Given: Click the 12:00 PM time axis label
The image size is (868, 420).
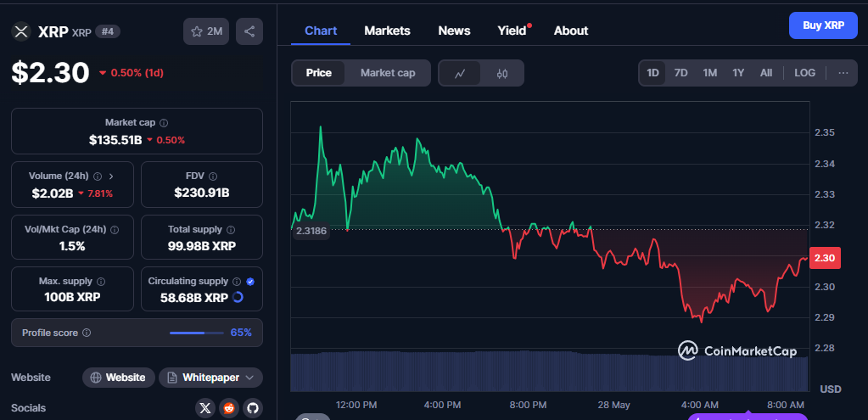Looking at the screenshot, I should point(356,405).
